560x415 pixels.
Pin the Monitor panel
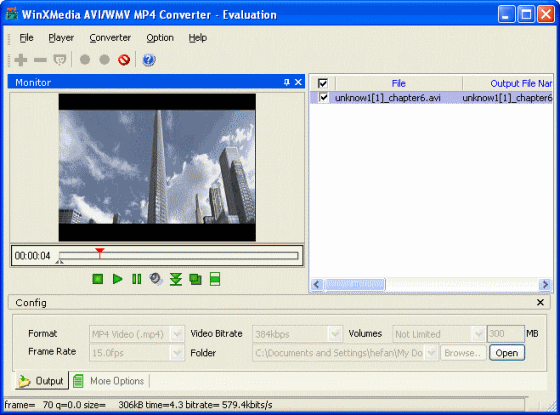click(x=286, y=82)
